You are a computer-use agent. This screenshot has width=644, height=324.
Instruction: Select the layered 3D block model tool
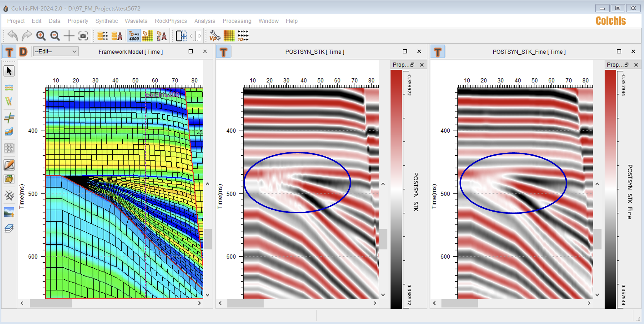tap(9, 132)
